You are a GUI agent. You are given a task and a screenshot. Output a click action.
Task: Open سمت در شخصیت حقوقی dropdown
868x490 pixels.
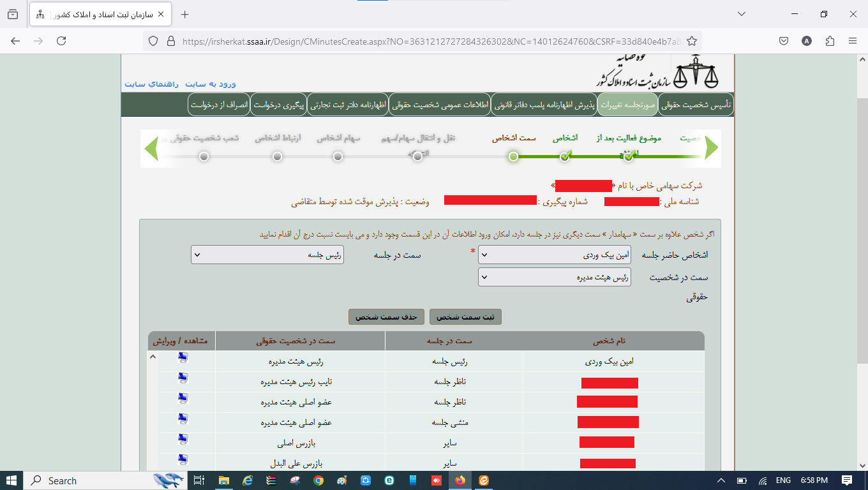(554, 277)
